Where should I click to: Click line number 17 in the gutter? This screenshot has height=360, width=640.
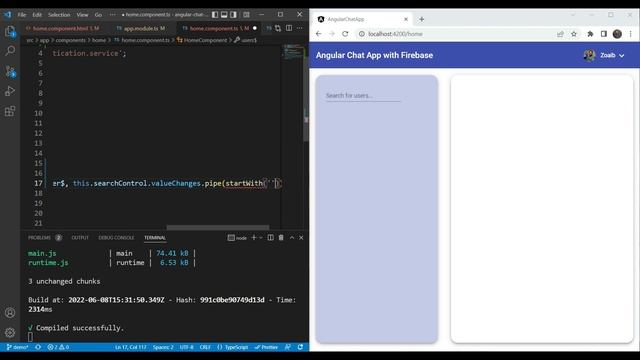pos(38,183)
